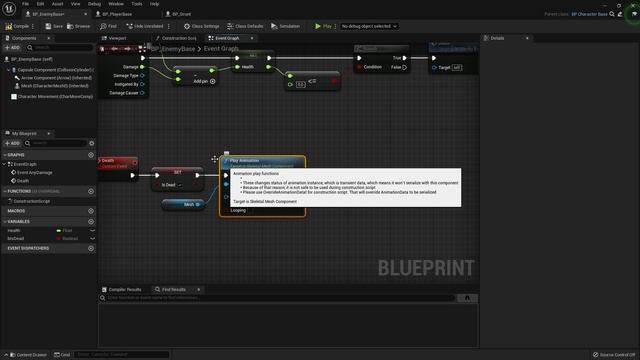Click Add button in Components panel

coord(12,48)
